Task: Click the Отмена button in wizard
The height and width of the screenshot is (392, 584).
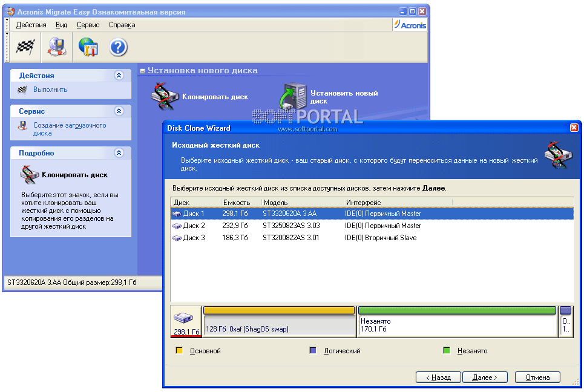Action: [537, 377]
